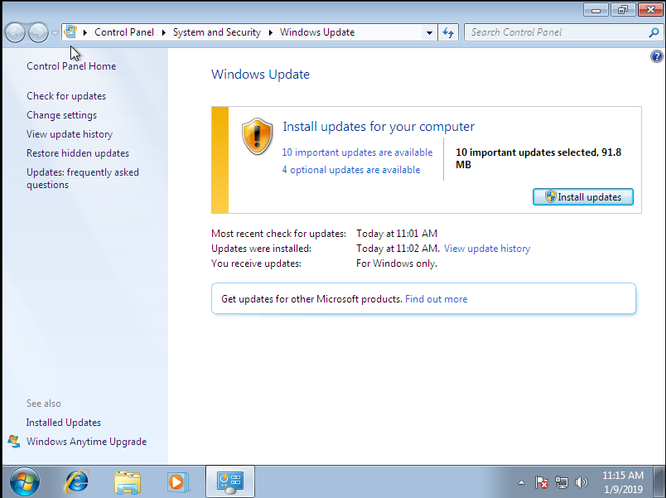Viewport: 666px width, 498px height.
Task: Click View update history next to install time
Action: coord(487,249)
